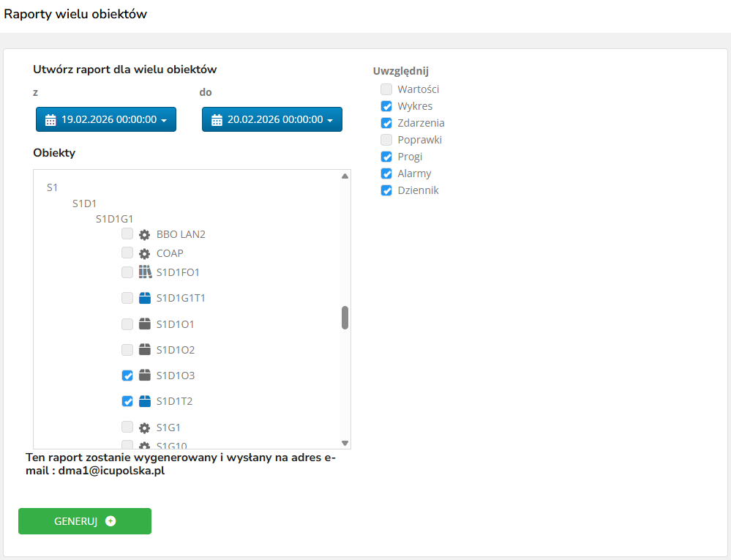Image resolution: width=731 pixels, height=560 pixels.
Task: Click the books icon beside S1D1FO1
Action: (x=144, y=272)
